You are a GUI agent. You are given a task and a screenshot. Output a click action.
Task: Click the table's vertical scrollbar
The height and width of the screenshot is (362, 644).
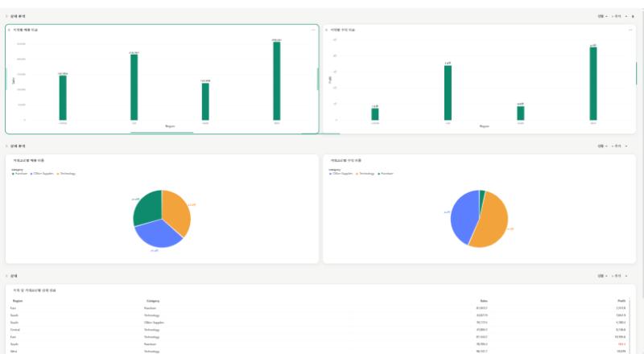(630, 327)
